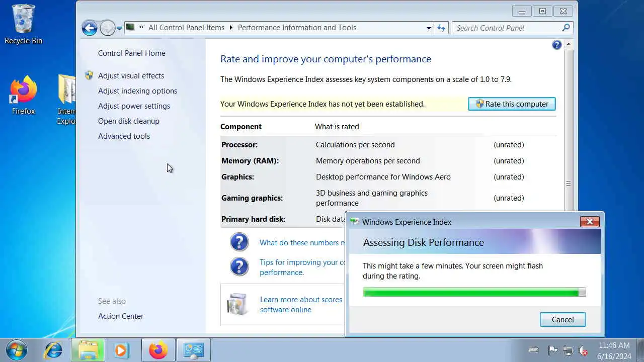The height and width of the screenshot is (362, 644).
Task: Open Windows Explorer folder taskbar icon
Action: click(x=88, y=350)
